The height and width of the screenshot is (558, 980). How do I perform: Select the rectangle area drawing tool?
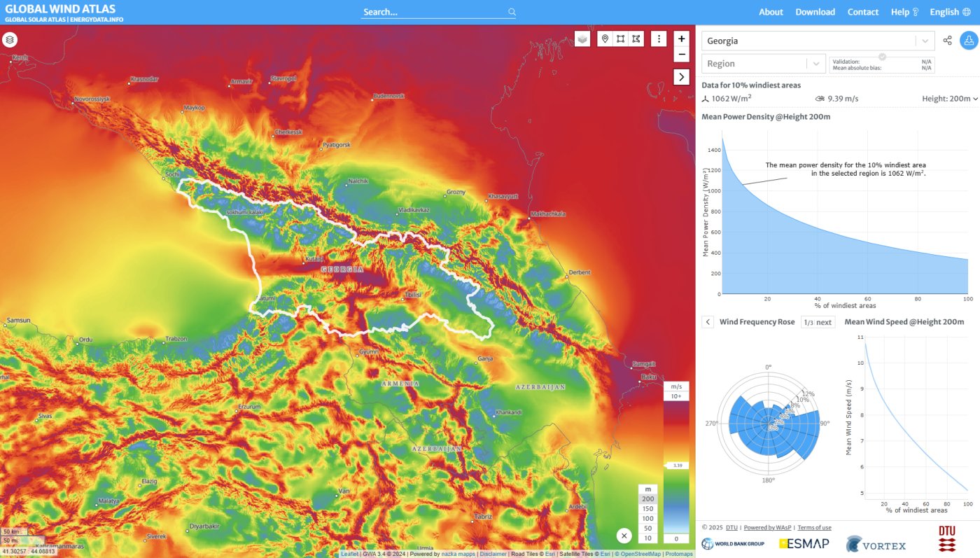click(620, 39)
